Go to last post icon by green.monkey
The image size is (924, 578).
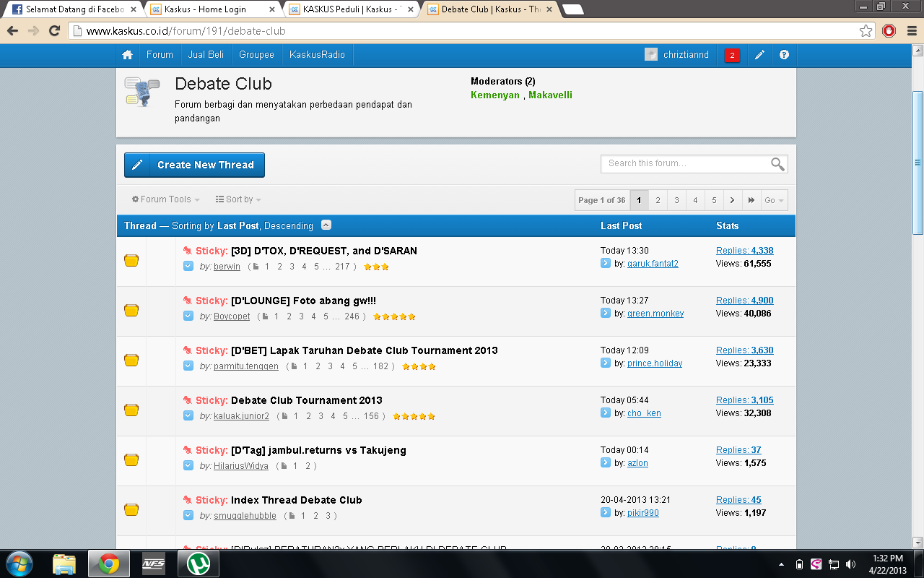[x=606, y=314]
